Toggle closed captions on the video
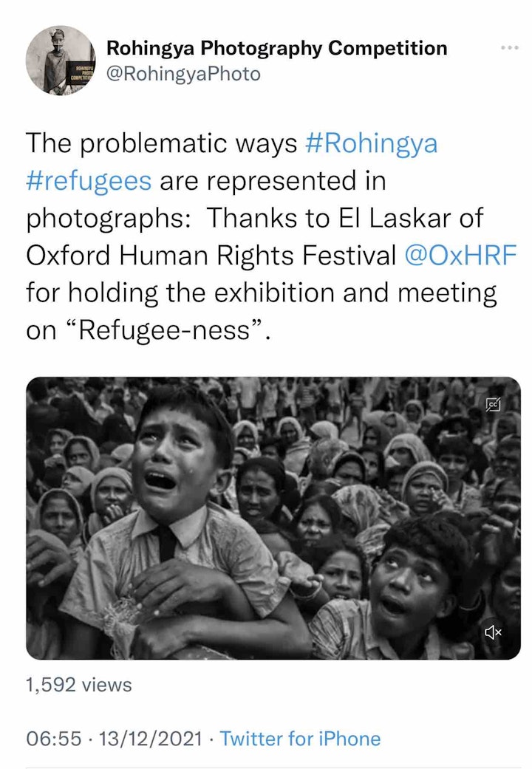 point(494,404)
